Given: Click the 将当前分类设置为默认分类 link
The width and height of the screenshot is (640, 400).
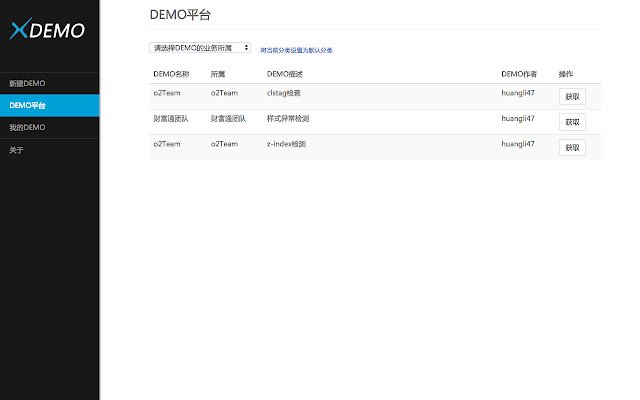Looking at the screenshot, I should pyautogui.click(x=296, y=50).
